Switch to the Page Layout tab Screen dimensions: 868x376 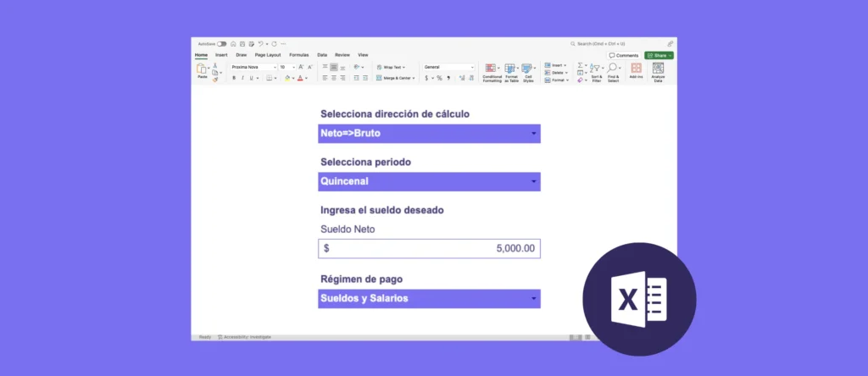[x=268, y=55]
